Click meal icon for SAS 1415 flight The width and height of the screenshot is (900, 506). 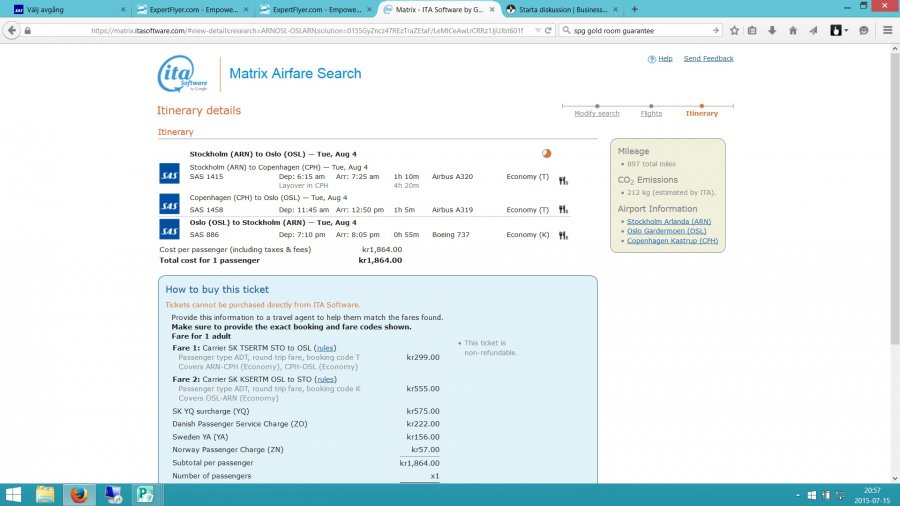pyautogui.click(x=563, y=181)
